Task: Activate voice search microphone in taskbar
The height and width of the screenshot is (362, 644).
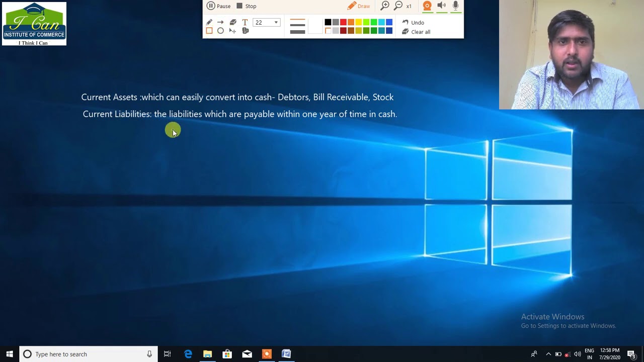Action: pyautogui.click(x=149, y=354)
